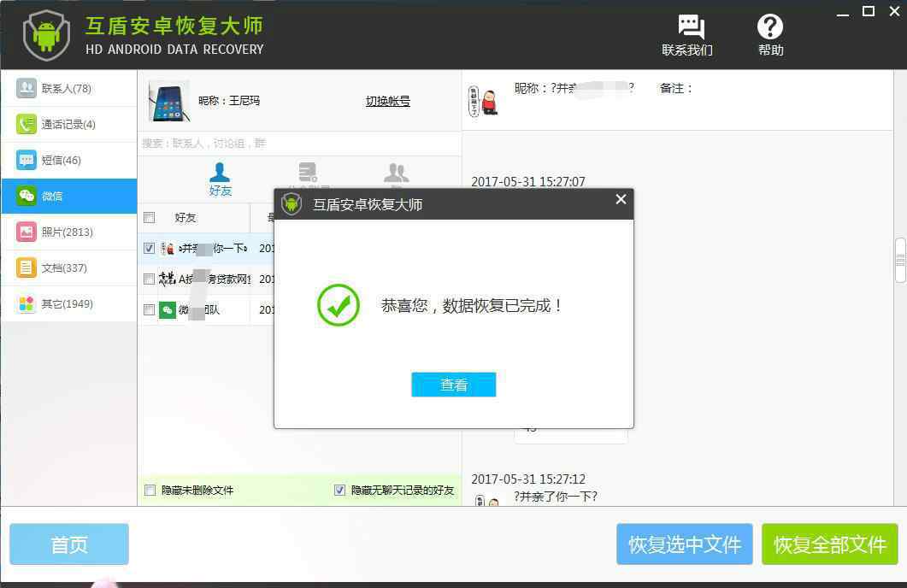Click the call log phone icon

26,124
